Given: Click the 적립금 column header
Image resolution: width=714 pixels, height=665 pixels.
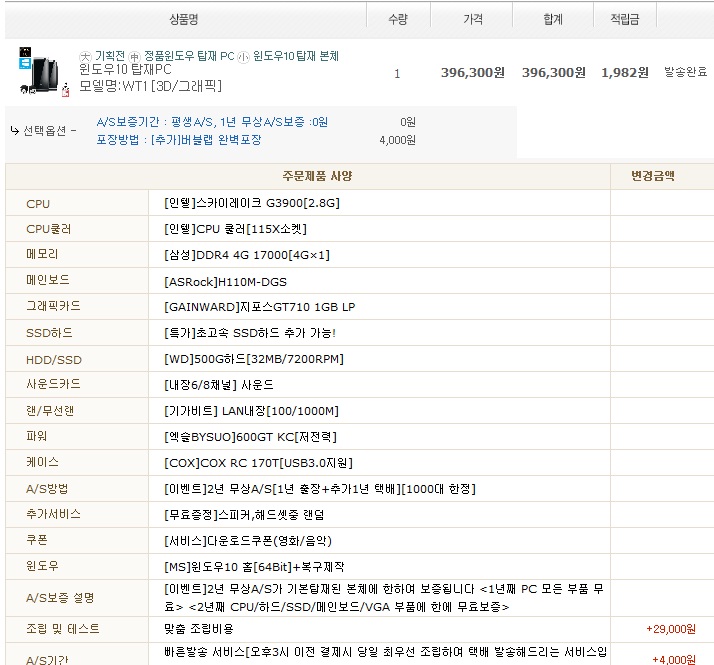Looking at the screenshot, I should [625, 19].
